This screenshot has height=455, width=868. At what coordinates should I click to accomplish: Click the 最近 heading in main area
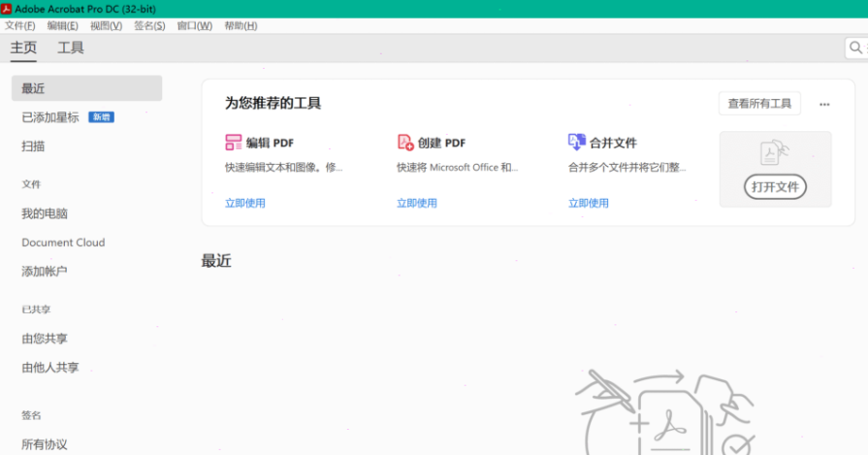point(216,261)
